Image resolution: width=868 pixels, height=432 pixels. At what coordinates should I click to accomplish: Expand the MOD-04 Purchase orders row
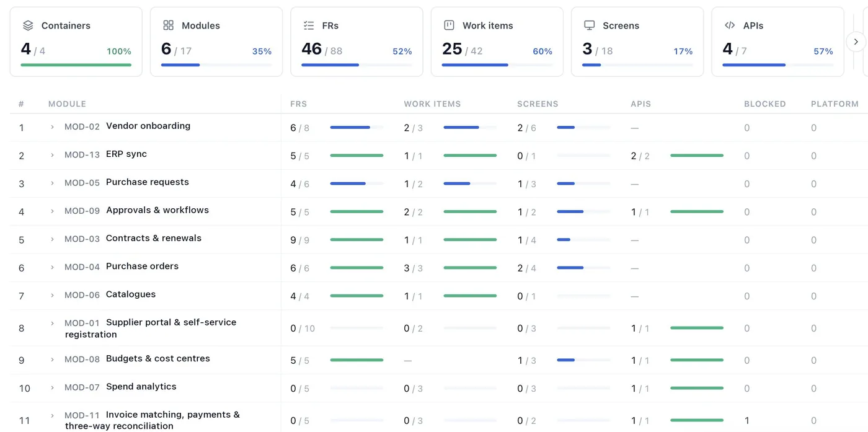click(x=53, y=267)
